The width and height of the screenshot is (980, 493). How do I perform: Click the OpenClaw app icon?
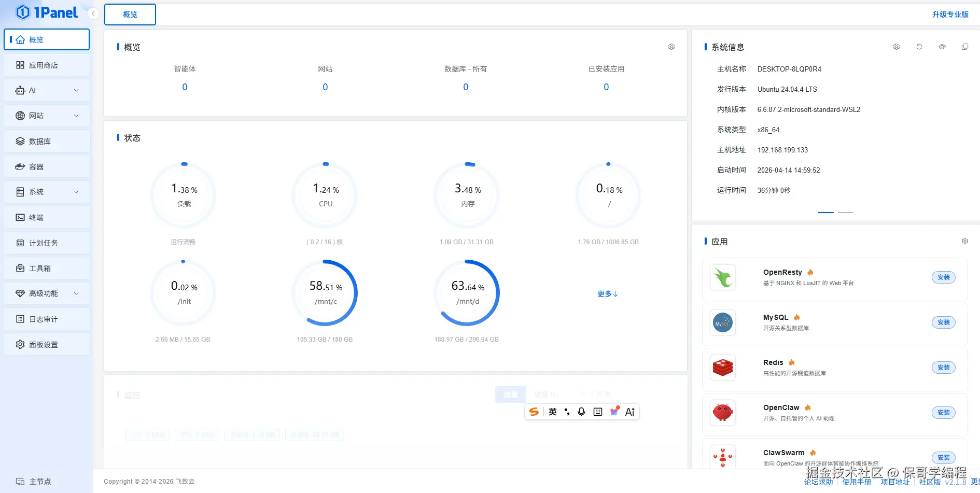[723, 413]
